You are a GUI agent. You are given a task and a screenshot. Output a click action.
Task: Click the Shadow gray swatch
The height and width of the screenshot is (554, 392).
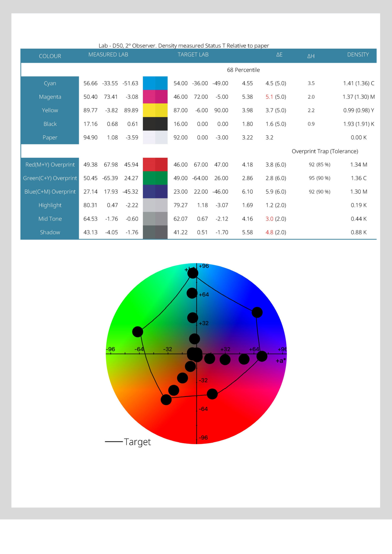click(x=155, y=232)
